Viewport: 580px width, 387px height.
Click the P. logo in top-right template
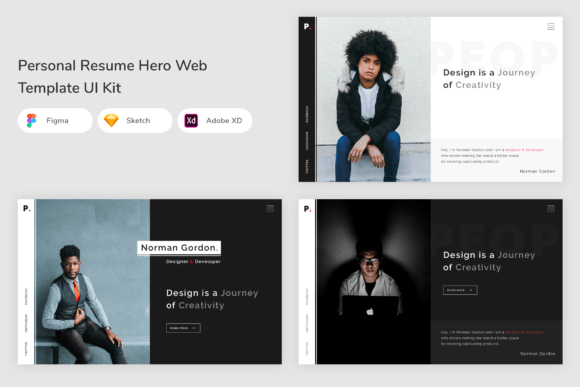(307, 26)
